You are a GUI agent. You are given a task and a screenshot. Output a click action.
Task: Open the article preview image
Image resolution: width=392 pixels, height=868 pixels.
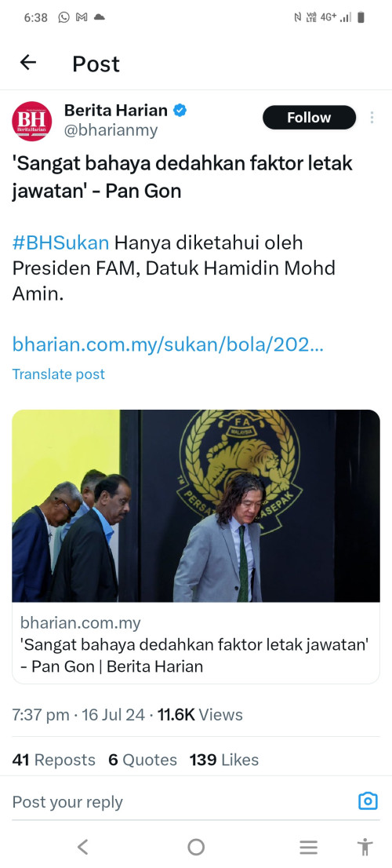pos(196,506)
